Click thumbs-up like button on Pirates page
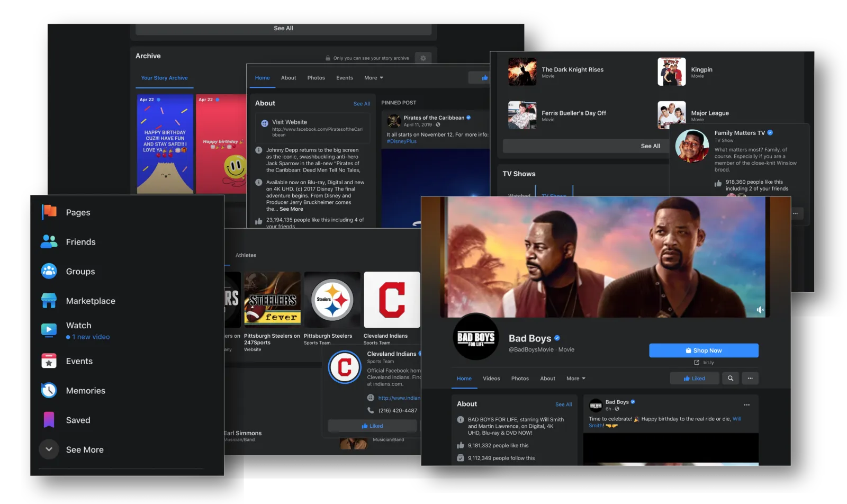The height and width of the screenshot is (504, 847). point(480,78)
